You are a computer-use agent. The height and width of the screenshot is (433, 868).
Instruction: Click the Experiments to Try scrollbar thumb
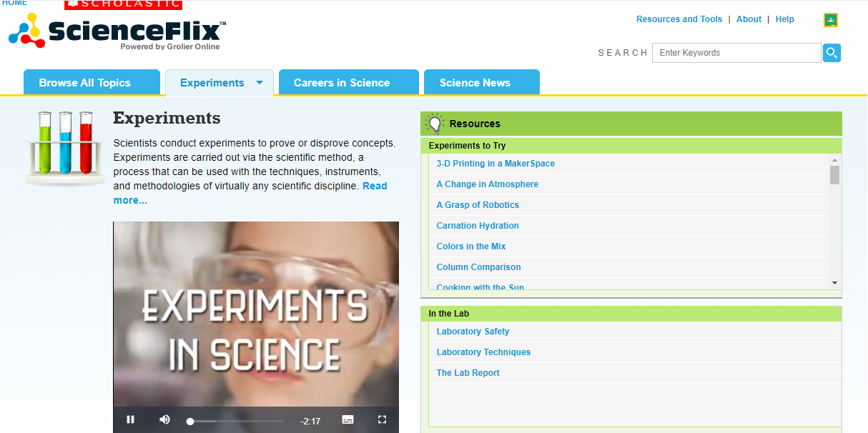pyautogui.click(x=834, y=175)
